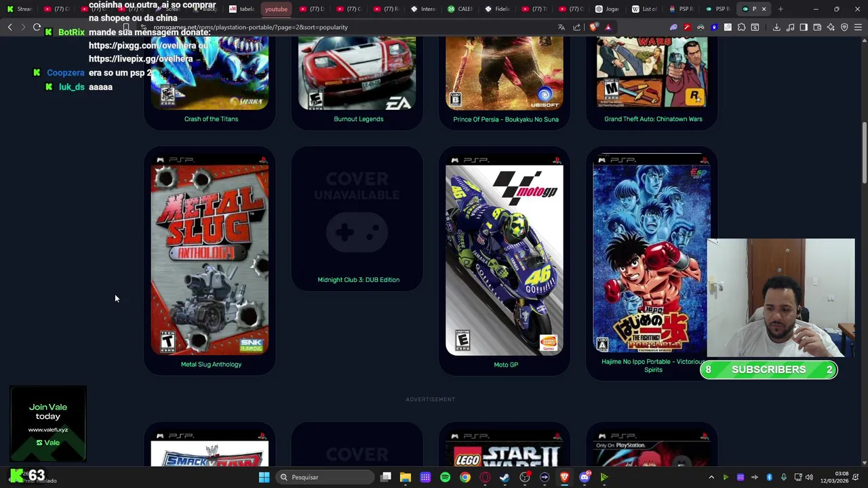Open the Leo AI sparkle icon
This screenshot has width=868, height=488.
coord(831,27)
